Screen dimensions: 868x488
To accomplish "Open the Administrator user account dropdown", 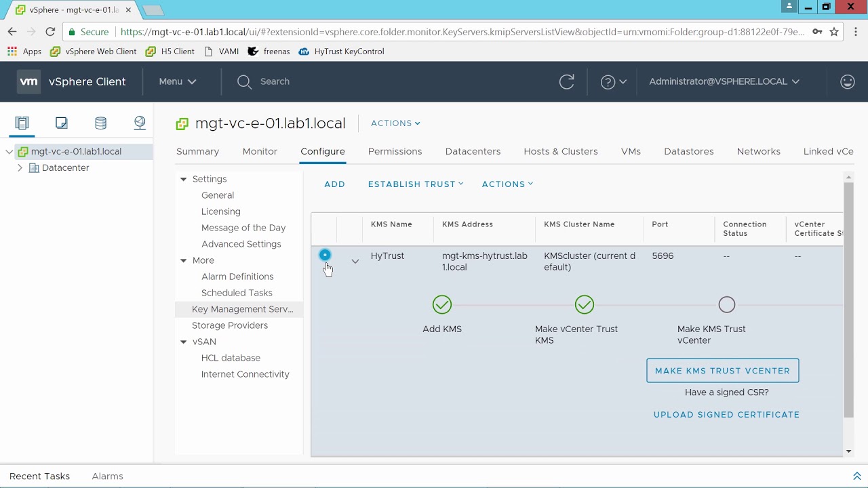I will pyautogui.click(x=724, y=81).
